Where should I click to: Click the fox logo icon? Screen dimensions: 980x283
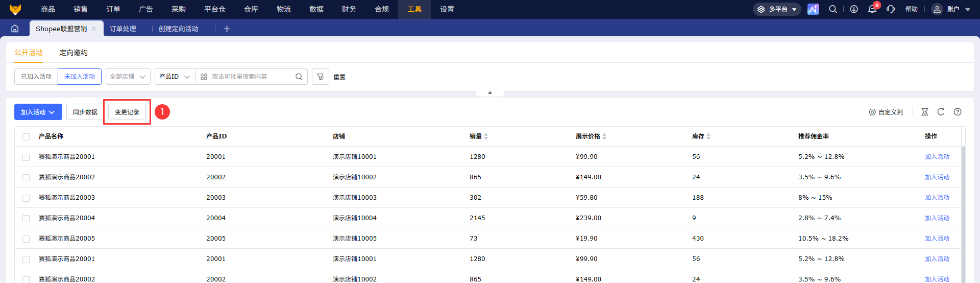[x=15, y=9]
